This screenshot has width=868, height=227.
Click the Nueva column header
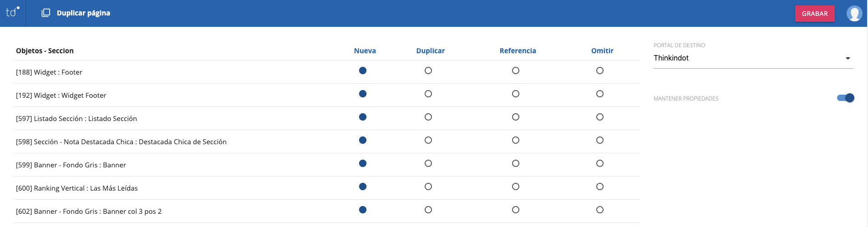click(x=365, y=51)
